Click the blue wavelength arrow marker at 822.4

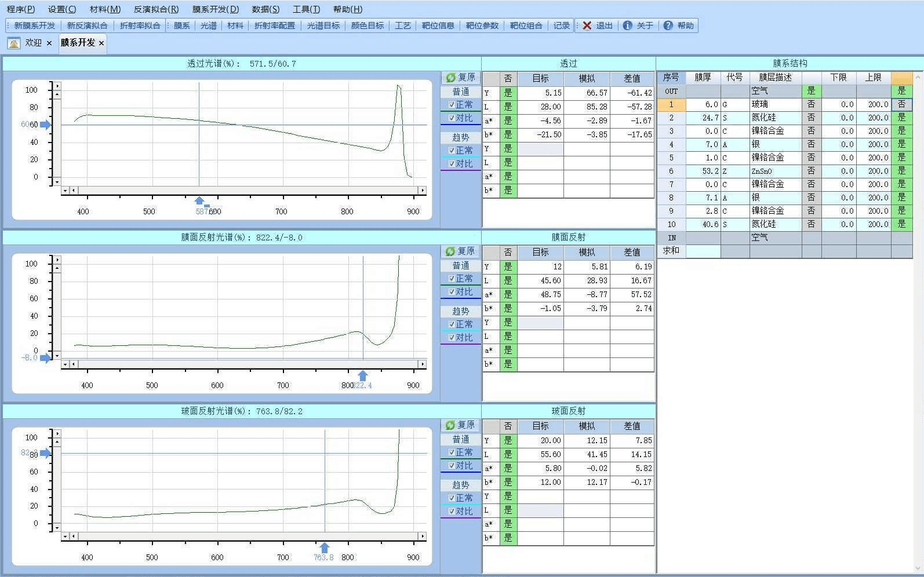point(363,375)
